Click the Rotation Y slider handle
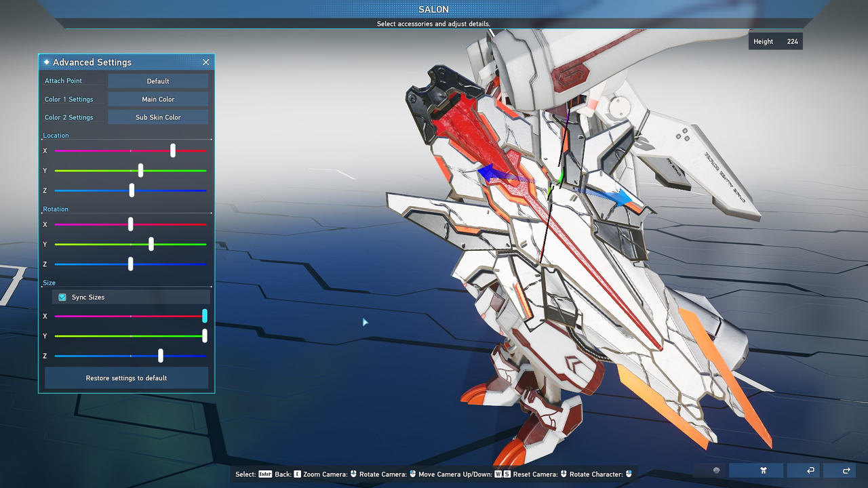The height and width of the screenshot is (488, 868). pos(151,243)
